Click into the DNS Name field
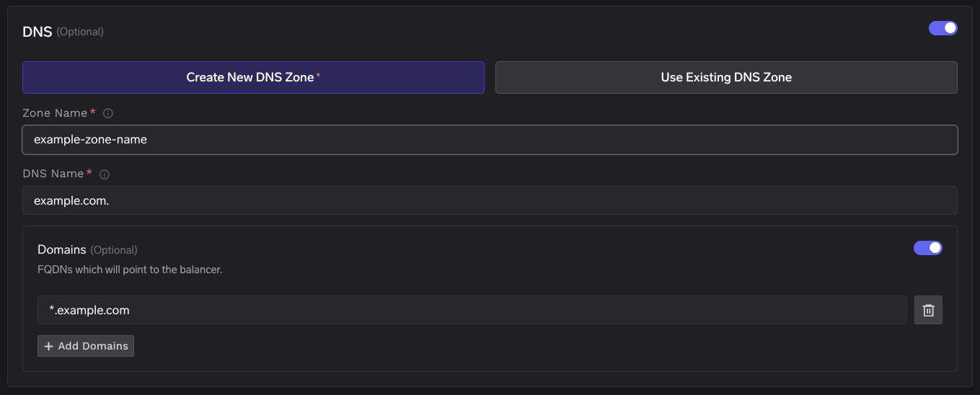Image resolution: width=980 pixels, height=395 pixels. pyautogui.click(x=490, y=200)
